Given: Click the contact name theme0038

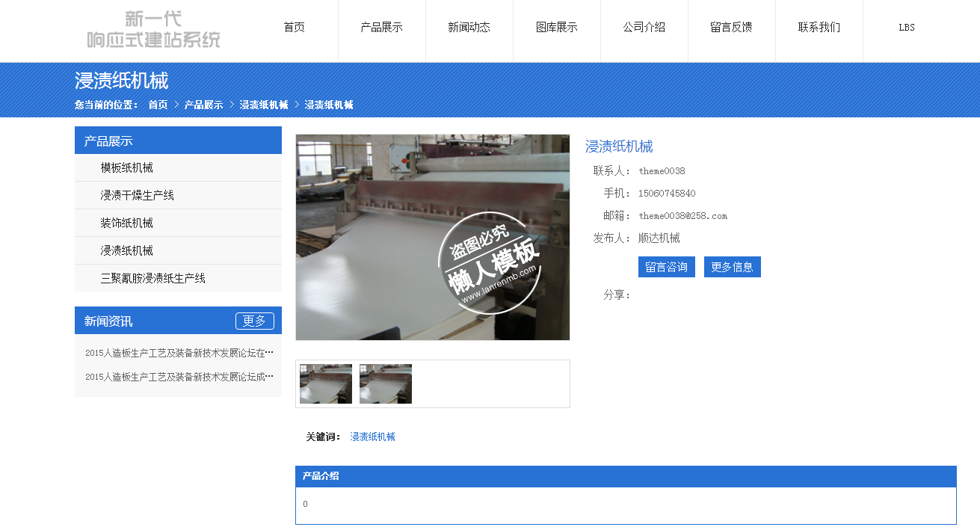Looking at the screenshot, I should [662, 171].
